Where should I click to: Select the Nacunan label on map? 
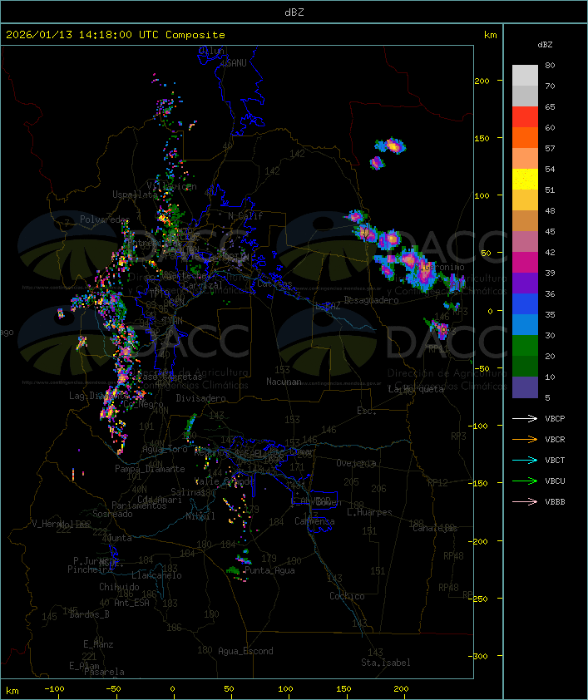coord(284,382)
